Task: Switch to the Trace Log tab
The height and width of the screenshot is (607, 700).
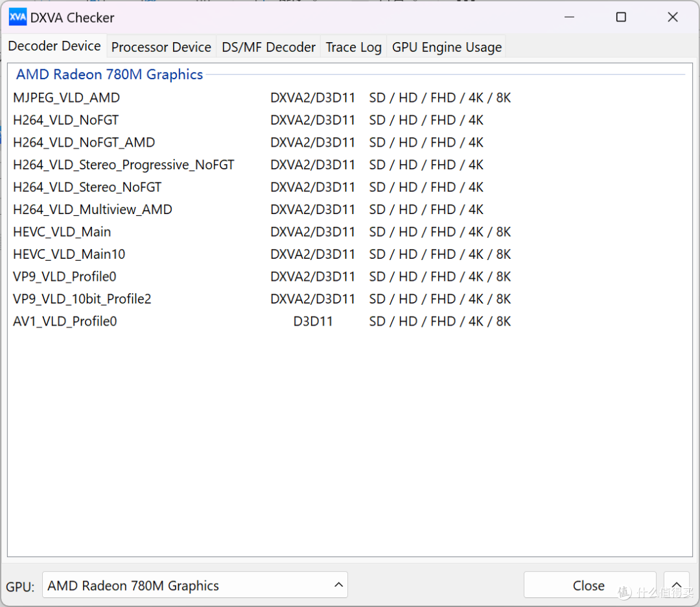Action: point(354,47)
